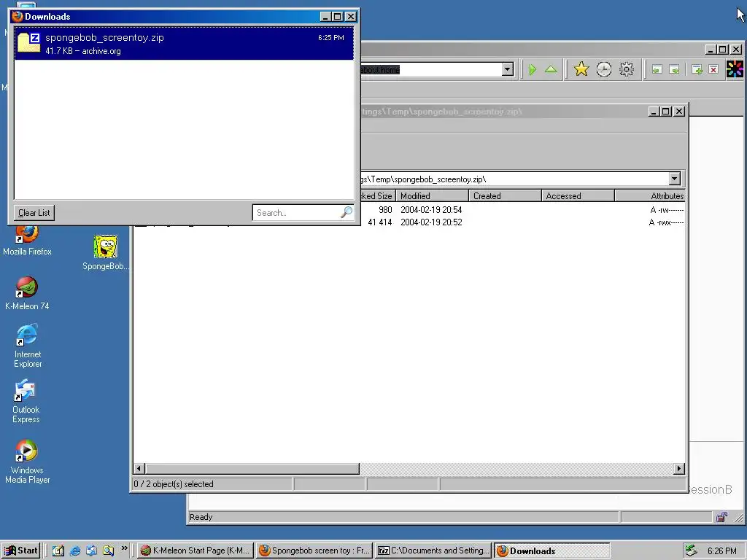Click the padlock security icon in K-Meleon status bar

click(721, 517)
